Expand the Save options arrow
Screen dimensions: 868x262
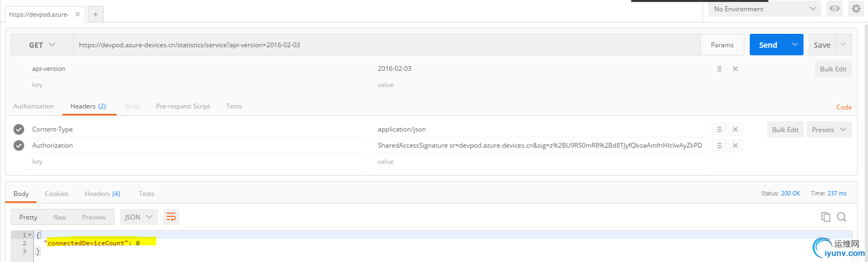843,45
